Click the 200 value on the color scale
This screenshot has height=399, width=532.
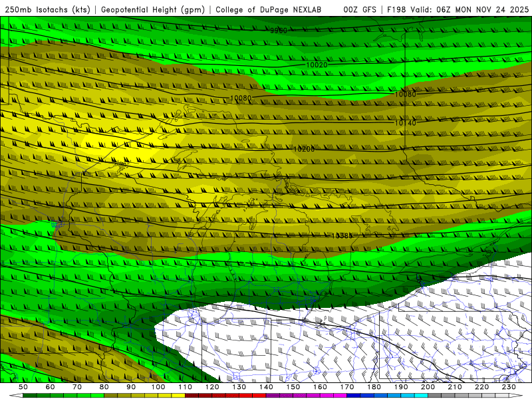(428, 387)
